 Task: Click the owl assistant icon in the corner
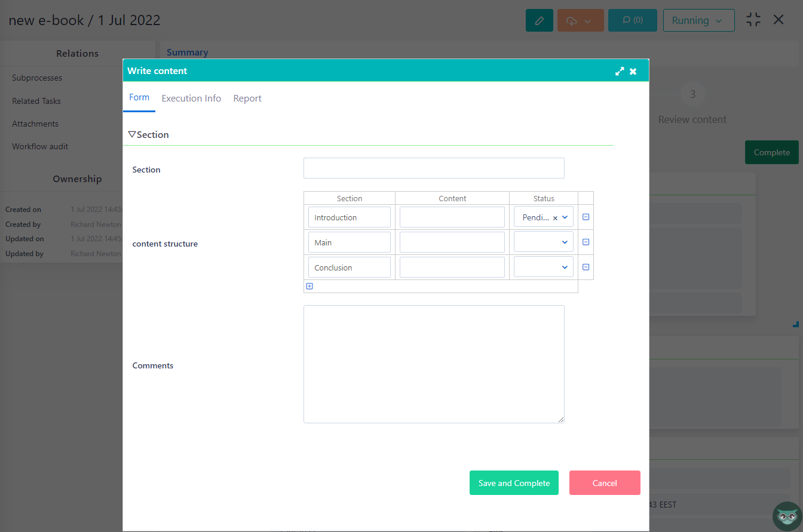(x=787, y=516)
